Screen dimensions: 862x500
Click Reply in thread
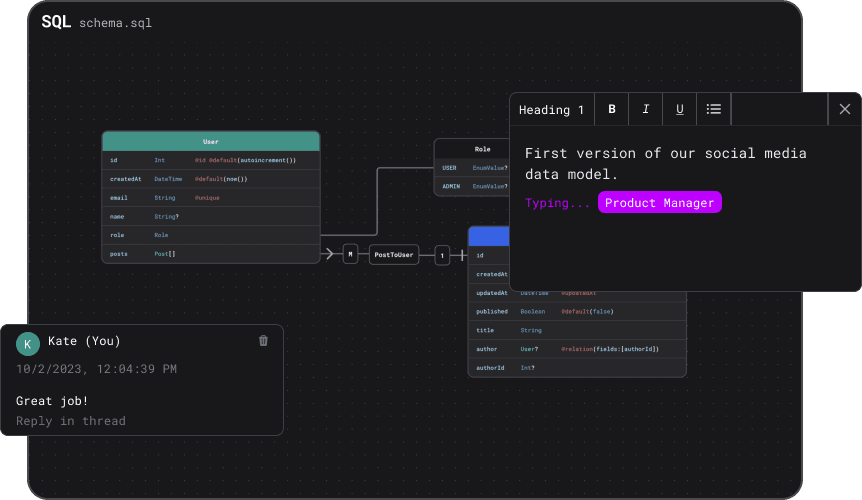pyautogui.click(x=71, y=421)
